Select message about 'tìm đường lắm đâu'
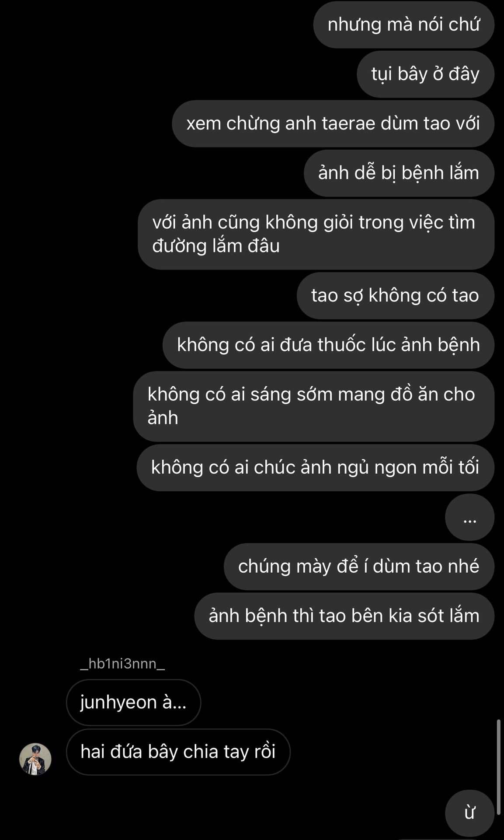The height and width of the screenshot is (840, 504). click(316, 234)
